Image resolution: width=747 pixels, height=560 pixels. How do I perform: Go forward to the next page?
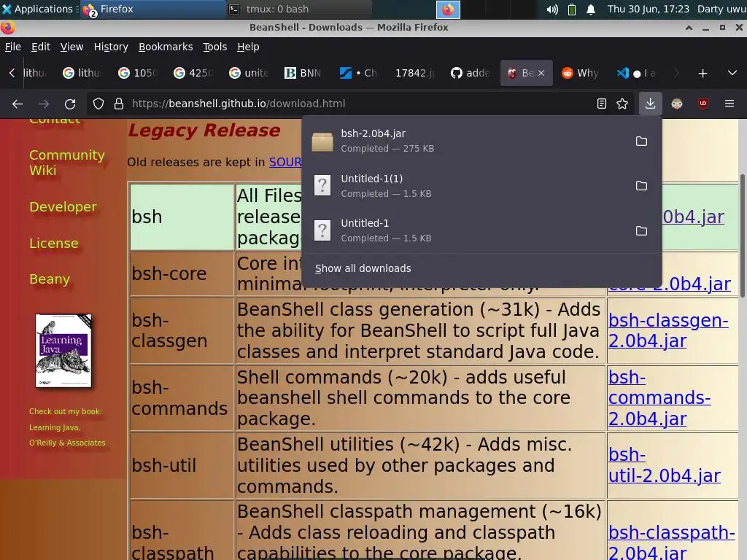pos(44,104)
